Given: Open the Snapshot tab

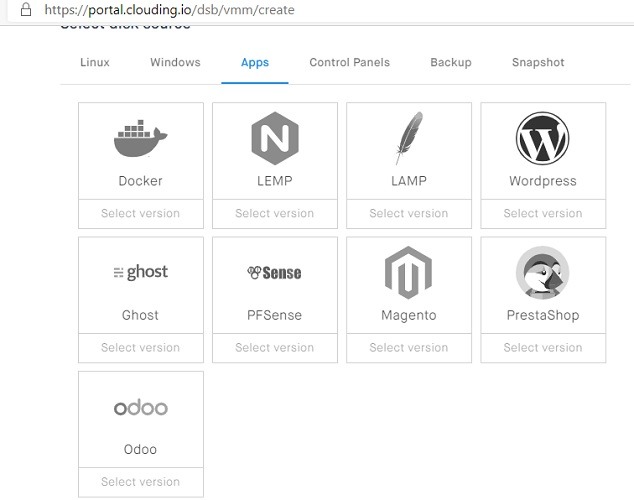Looking at the screenshot, I should click(538, 62).
